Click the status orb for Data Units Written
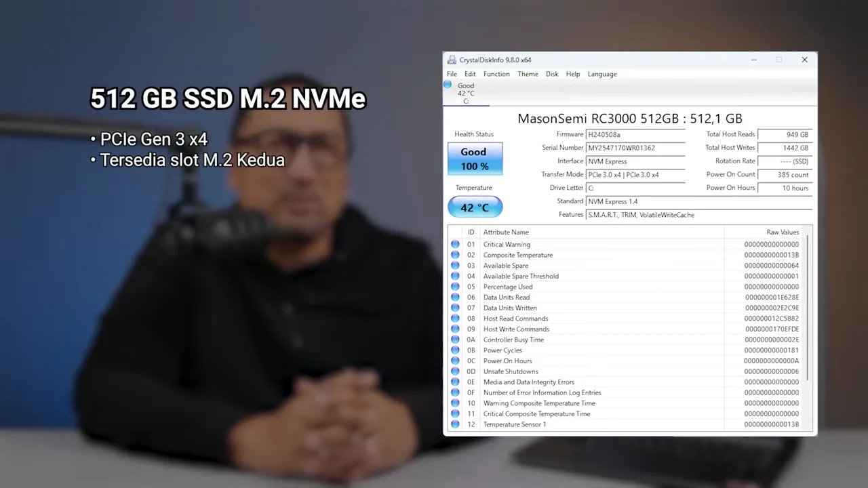Image resolution: width=868 pixels, height=488 pixels. (x=455, y=308)
